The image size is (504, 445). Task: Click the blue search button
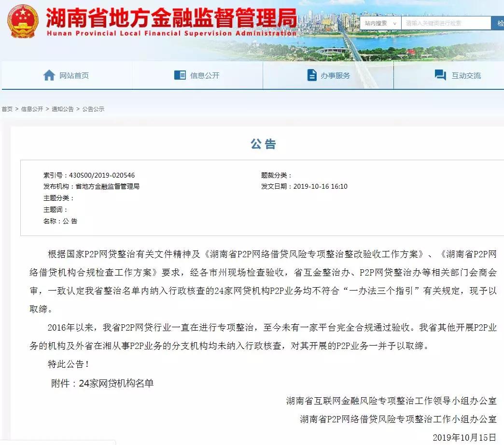(498, 23)
